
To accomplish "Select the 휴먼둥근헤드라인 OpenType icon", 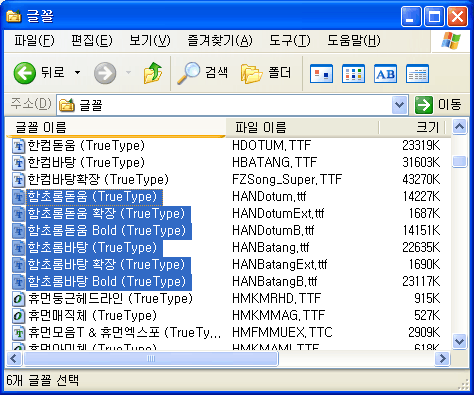I will pyautogui.click(x=19, y=299).
